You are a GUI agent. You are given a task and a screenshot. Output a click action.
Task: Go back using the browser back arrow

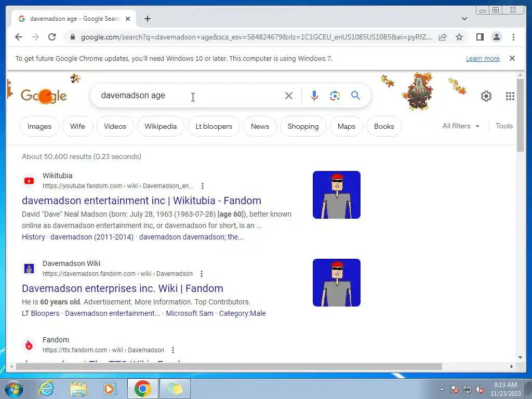click(x=19, y=37)
